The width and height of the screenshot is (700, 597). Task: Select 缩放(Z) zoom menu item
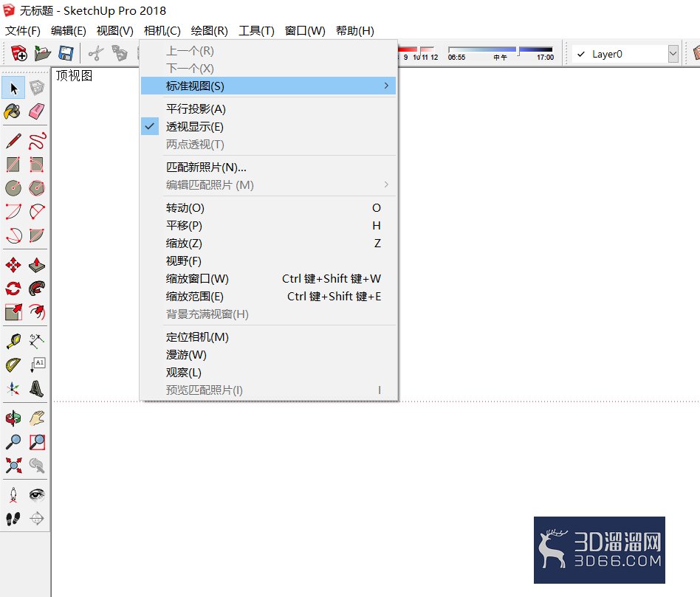(268, 244)
